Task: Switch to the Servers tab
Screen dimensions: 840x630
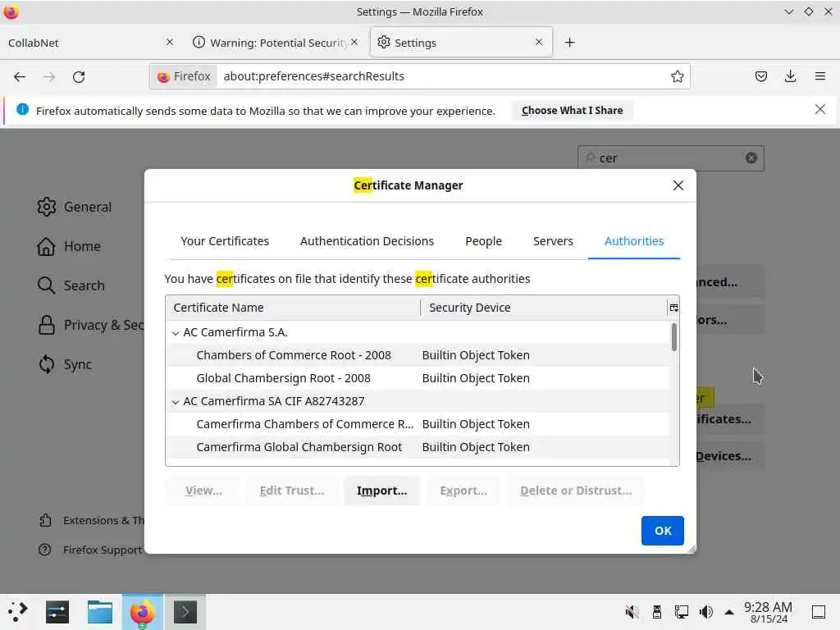Action: click(554, 241)
